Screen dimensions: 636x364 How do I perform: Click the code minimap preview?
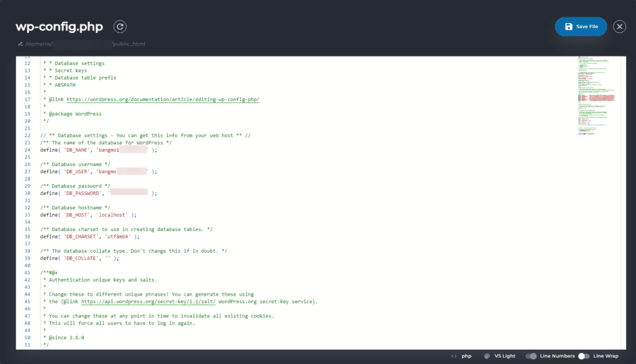596,93
